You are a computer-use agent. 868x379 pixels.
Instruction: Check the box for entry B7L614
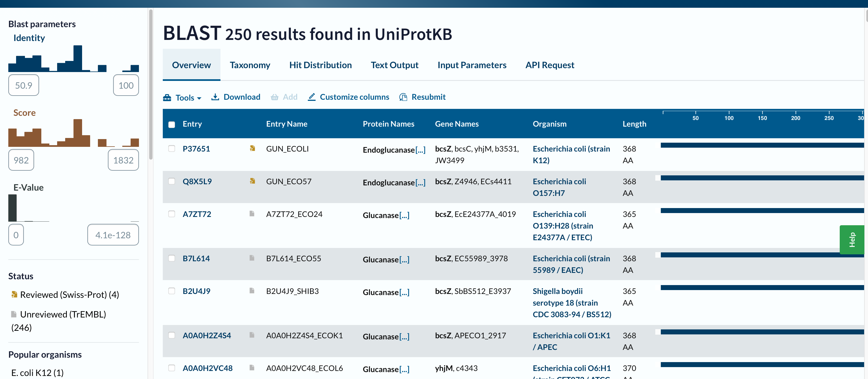pos(171,258)
